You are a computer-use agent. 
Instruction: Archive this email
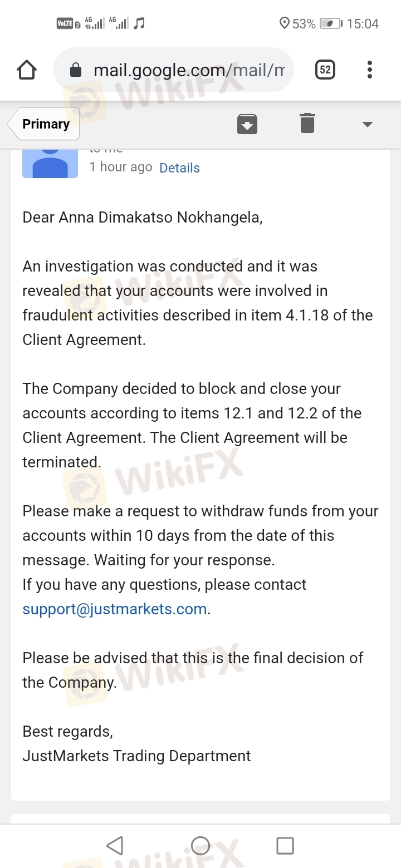click(x=247, y=124)
